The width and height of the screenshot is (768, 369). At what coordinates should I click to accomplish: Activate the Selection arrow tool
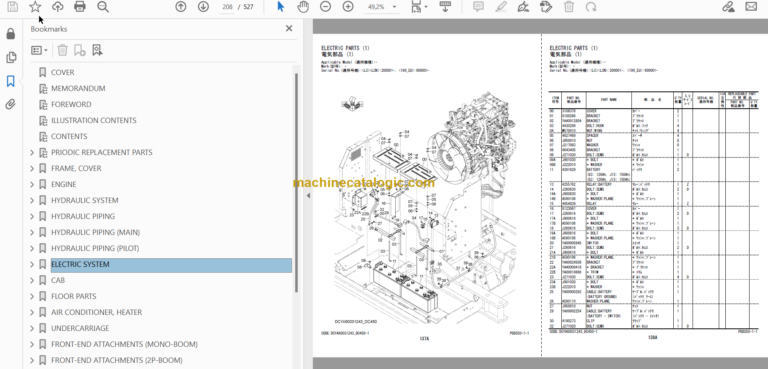(281, 7)
